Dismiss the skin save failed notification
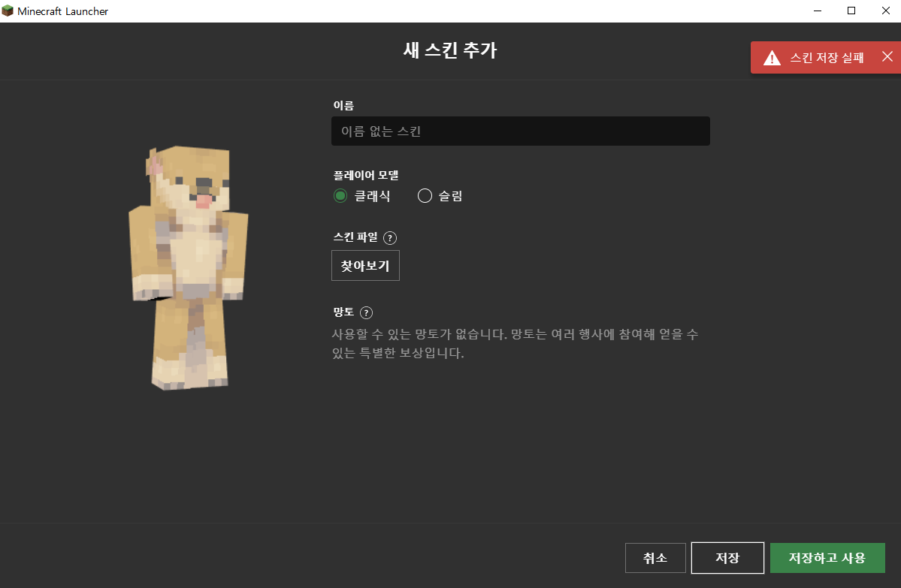Screen dimensions: 901x588 [x=887, y=56]
